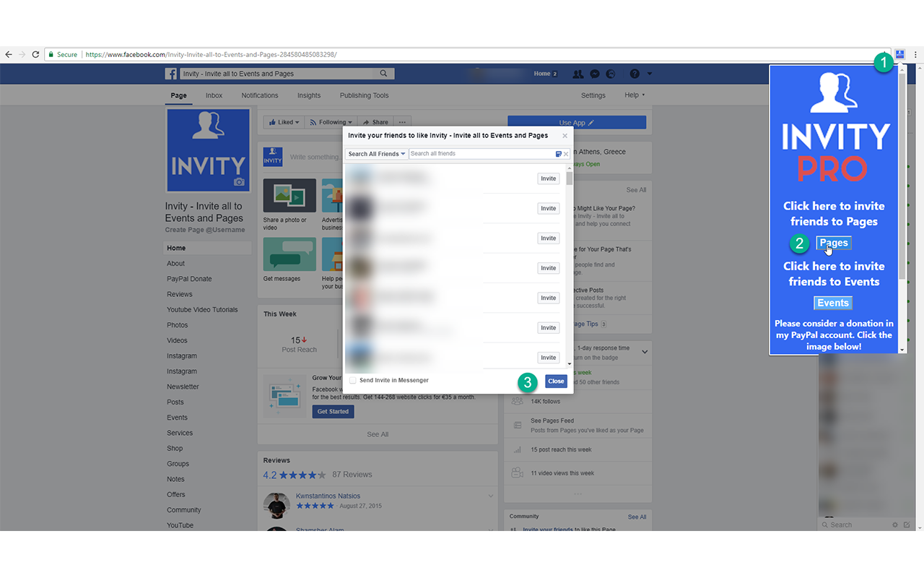Open the Search All Friends dropdown
The height and width of the screenshot is (578, 924).
pyautogui.click(x=376, y=154)
